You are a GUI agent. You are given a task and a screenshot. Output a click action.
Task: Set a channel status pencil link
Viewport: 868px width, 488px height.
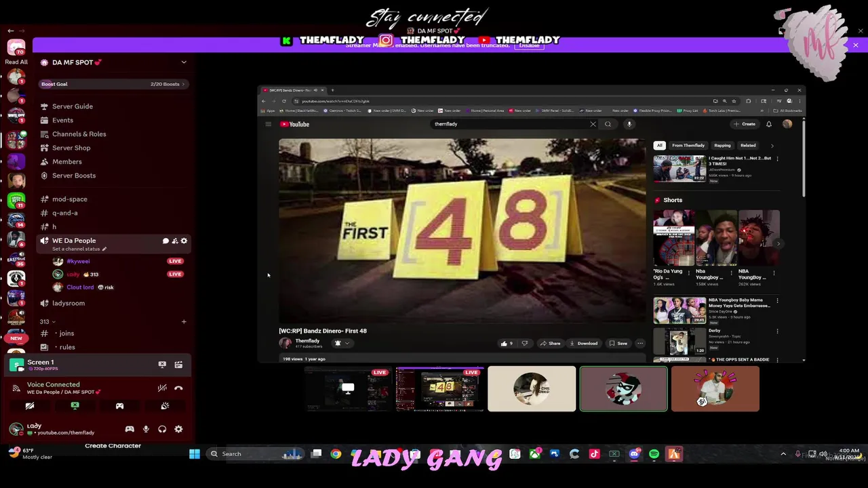pyautogui.click(x=79, y=249)
